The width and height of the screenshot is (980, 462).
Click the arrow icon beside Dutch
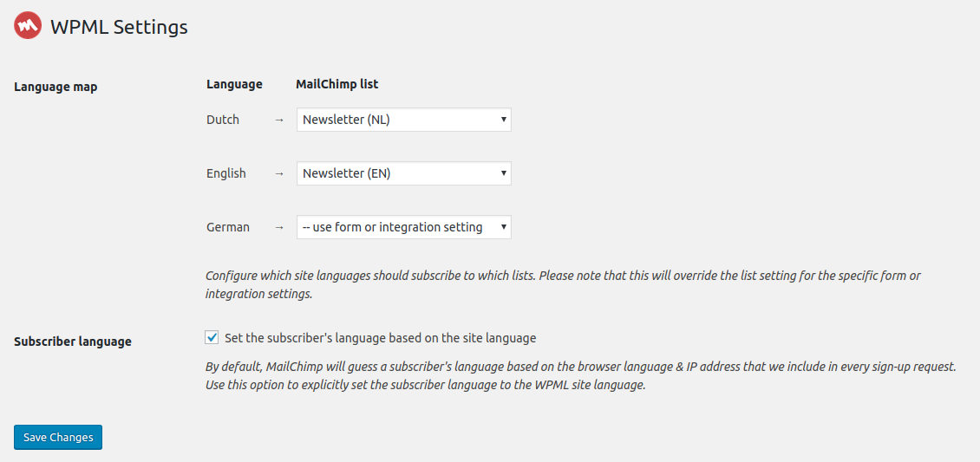pyautogui.click(x=279, y=120)
